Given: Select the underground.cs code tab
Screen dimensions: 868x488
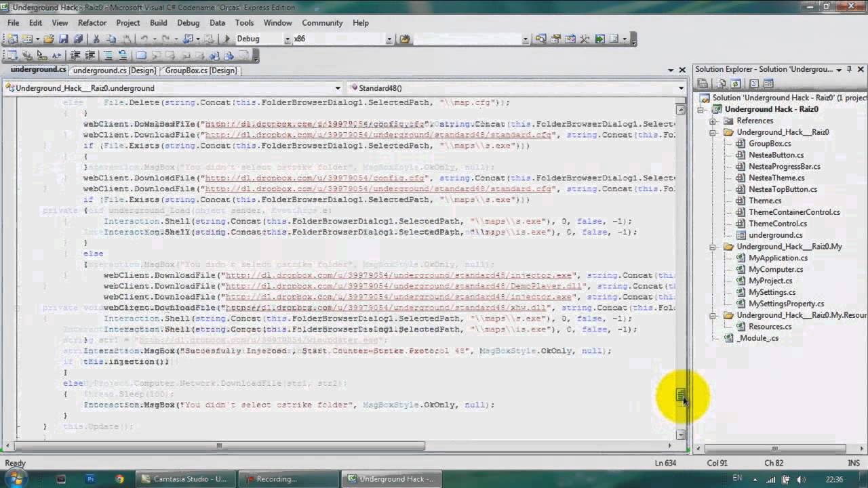Looking at the screenshot, I should (x=38, y=70).
